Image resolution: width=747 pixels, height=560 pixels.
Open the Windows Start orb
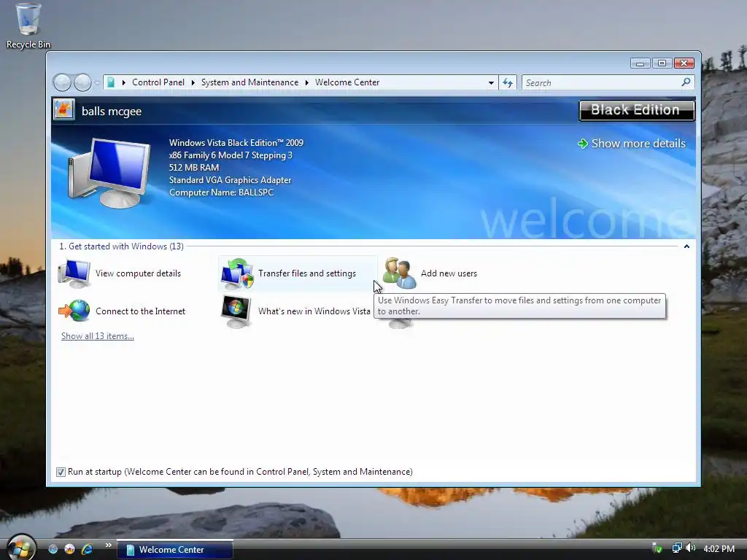coord(21,548)
